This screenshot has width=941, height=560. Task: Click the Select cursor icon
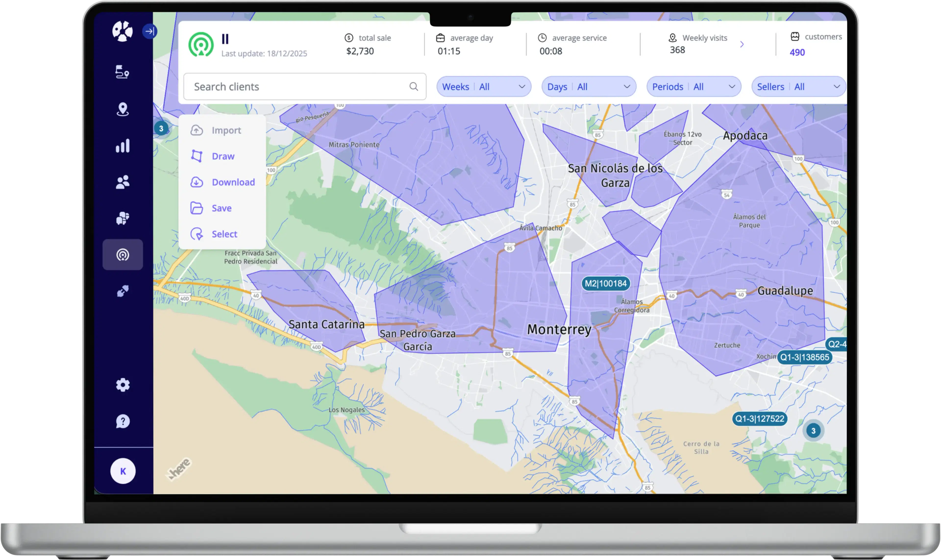click(x=197, y=234)
